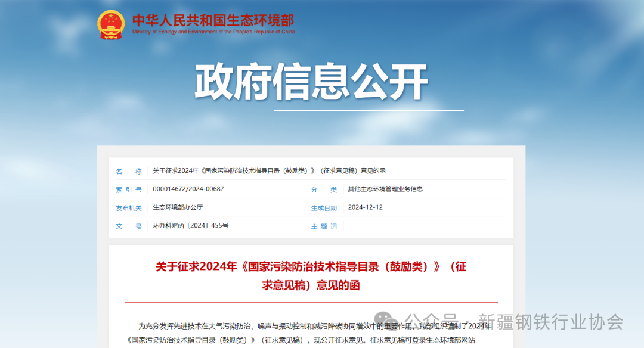
Task: Click the 主题词 label
Action: click(324, 226)
